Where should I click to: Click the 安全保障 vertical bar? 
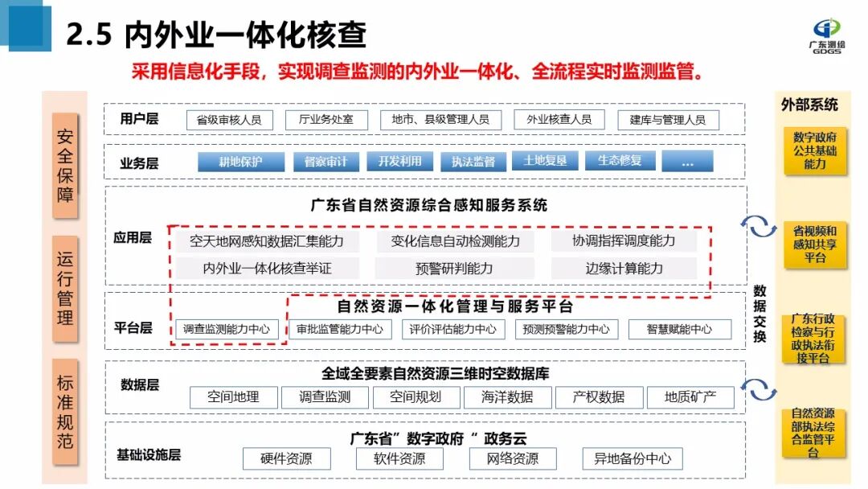65,166
